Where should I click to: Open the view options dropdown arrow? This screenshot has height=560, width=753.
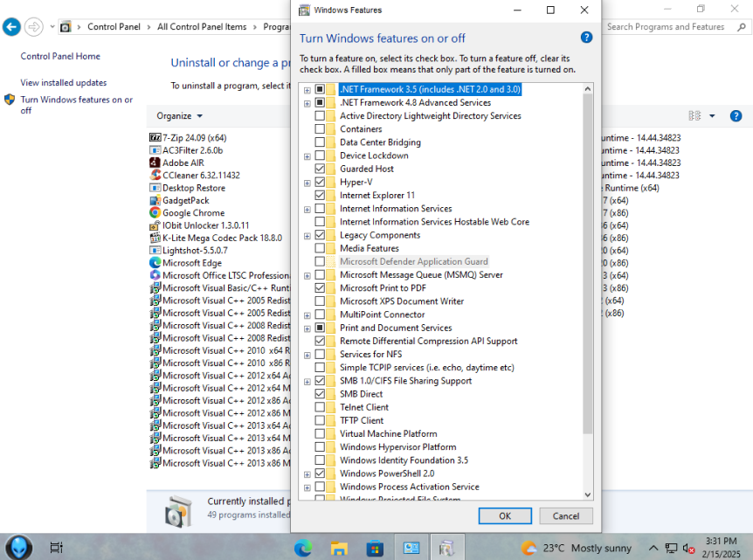(x=712, y=115)
